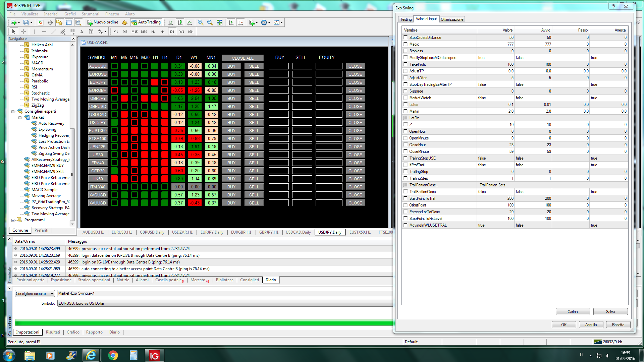Select the candlestick chart icon
The height and width of the screenshot is (362, 644).
tap(180, 22)
